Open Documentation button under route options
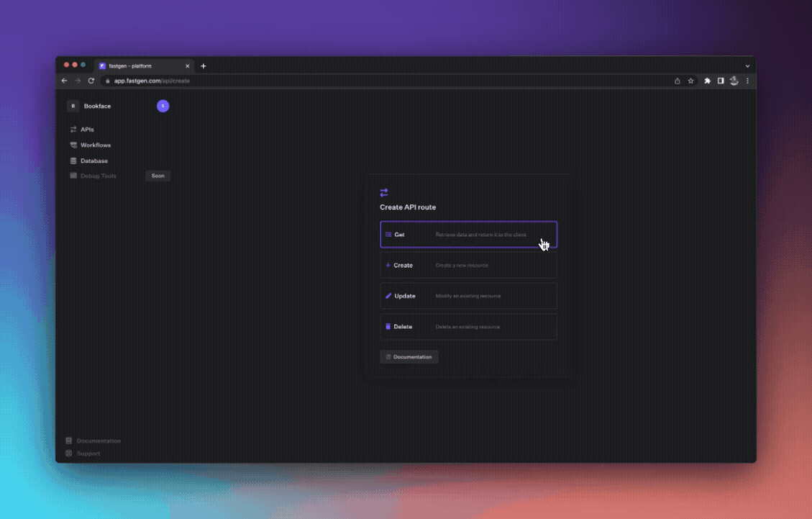 pyautogui.click(x=409, y=357)
